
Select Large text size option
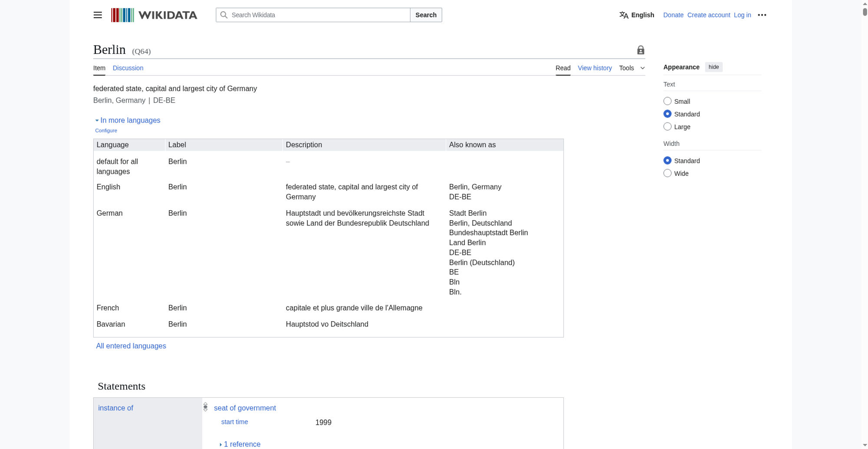pos(667,127)
